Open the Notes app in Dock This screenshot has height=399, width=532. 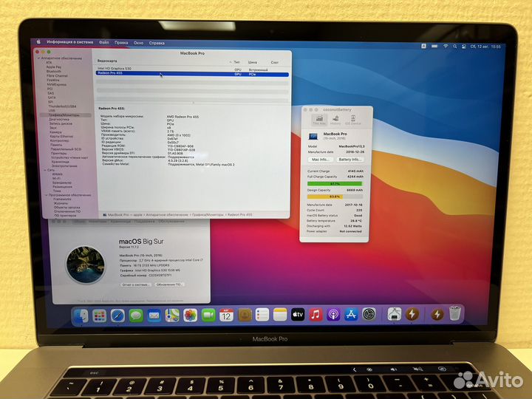[280, 316]
